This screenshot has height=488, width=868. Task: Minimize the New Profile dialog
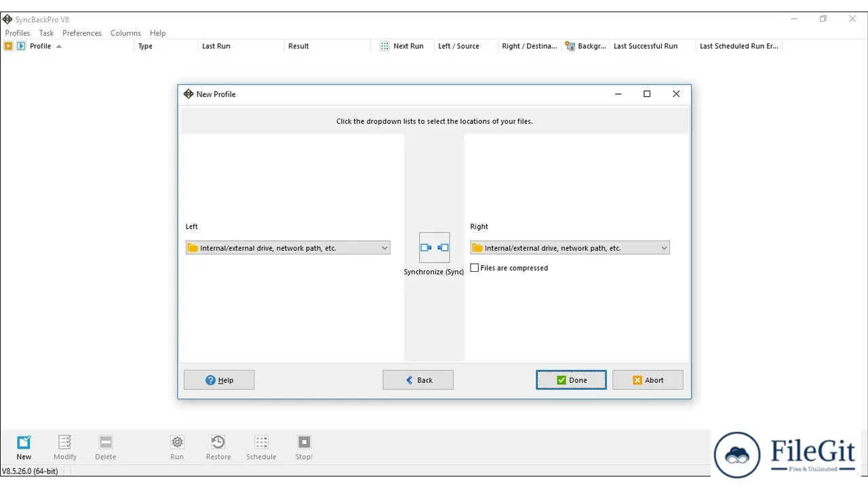[618, 94]
